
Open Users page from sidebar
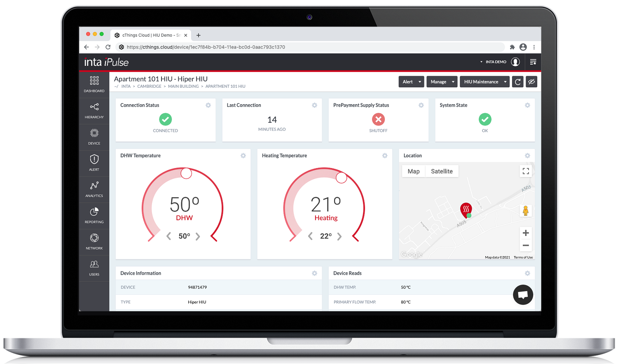tap(94, 268)
